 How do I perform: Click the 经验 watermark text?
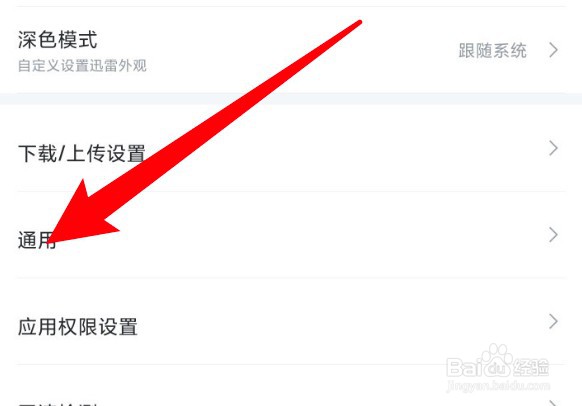coord(531,368)
